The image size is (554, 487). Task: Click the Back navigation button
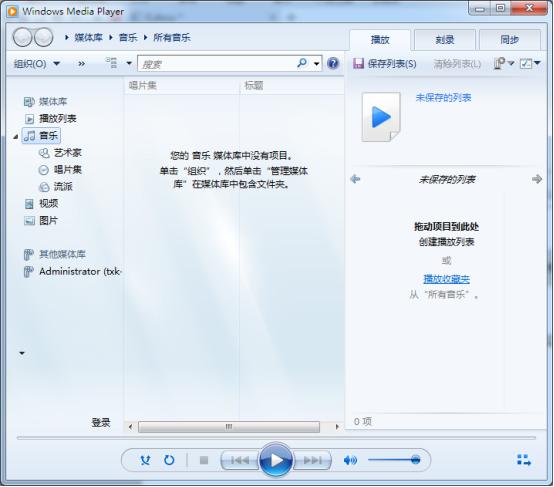click(x=23, y=37)
